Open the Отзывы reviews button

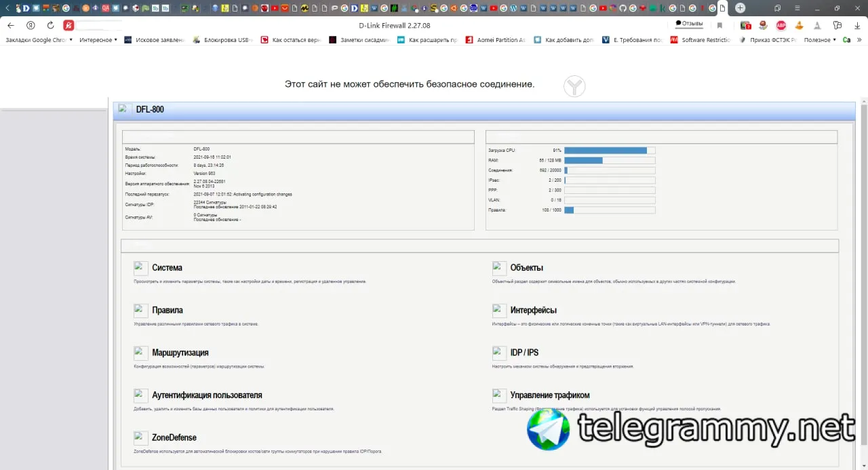tap(689, 24)
